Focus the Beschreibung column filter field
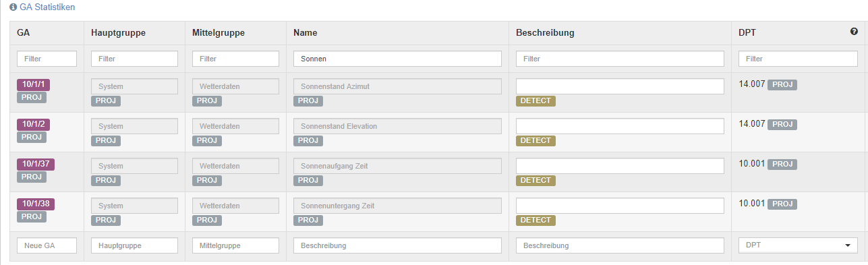Viewport: 868px width, 265px height. click(x=620, y=59)
